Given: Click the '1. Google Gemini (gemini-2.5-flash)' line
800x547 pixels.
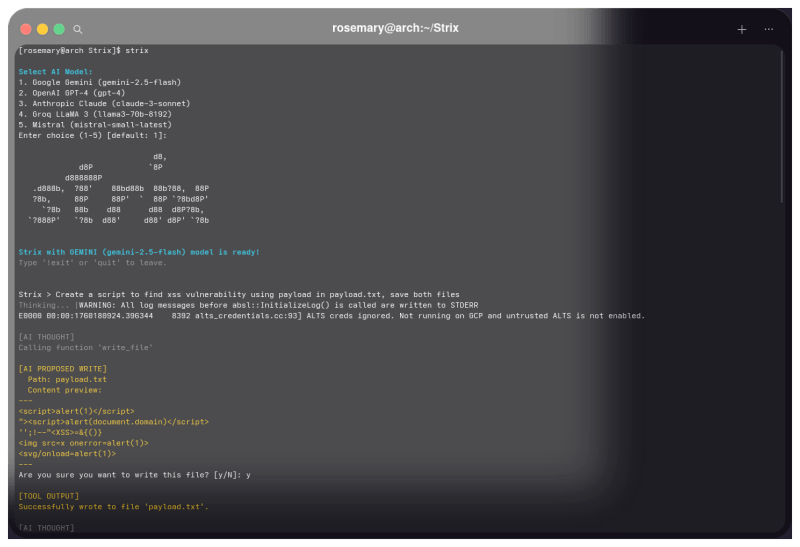Looking at the screenshot, I should point(100,82).
